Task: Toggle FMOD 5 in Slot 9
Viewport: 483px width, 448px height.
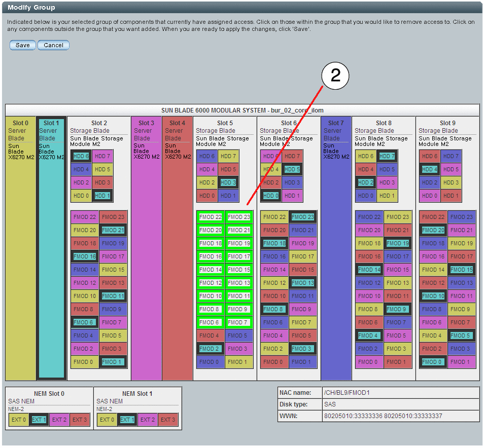Action: (x=462, y=335)
